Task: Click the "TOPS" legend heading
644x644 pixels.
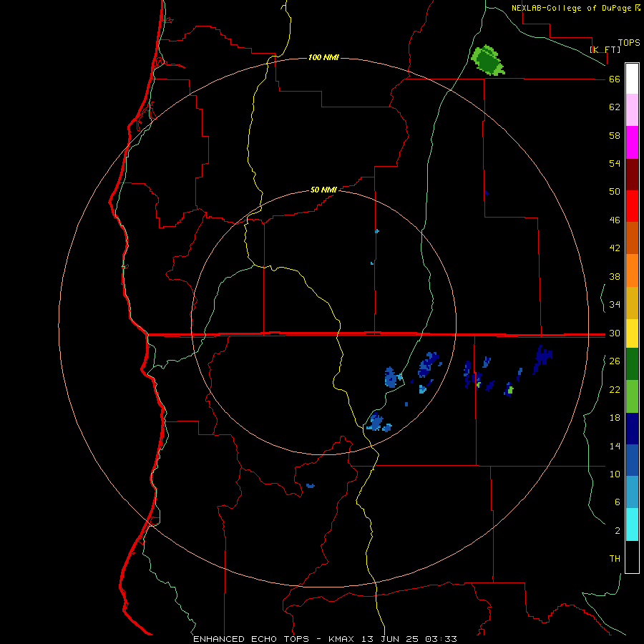Action: click(x=629, y=42)
